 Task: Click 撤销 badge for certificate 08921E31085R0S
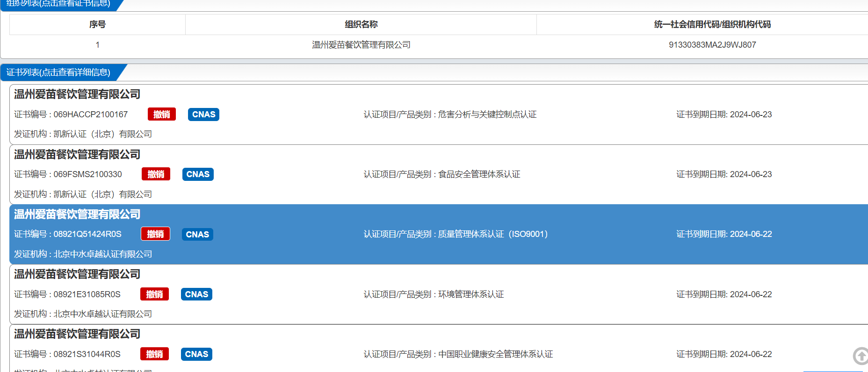click(154, 294)
